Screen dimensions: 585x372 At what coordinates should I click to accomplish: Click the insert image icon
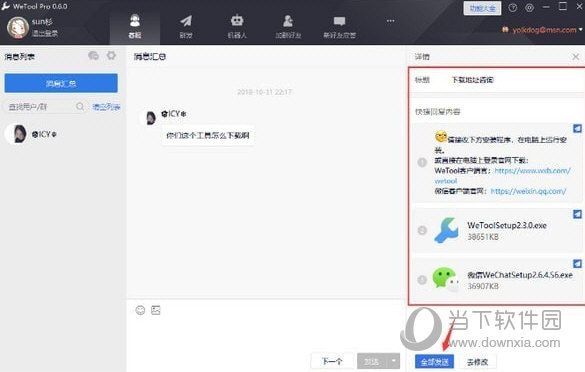tap(156, 310)
